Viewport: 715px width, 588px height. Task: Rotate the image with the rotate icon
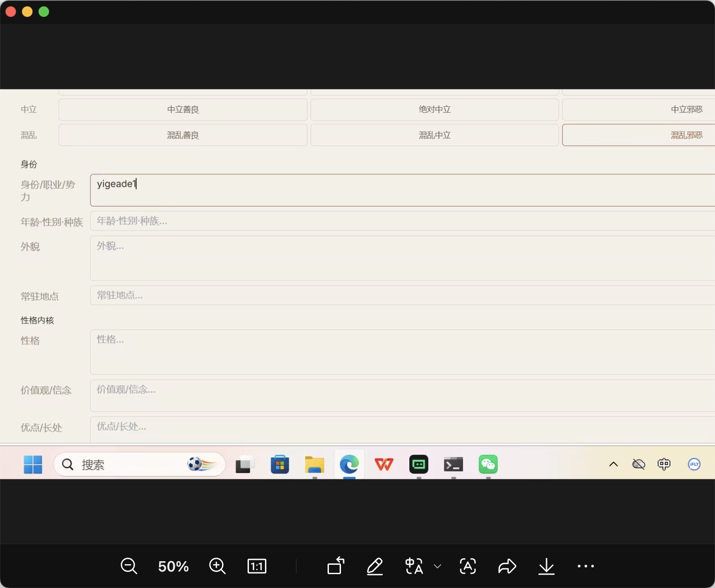tap(336, 566)
